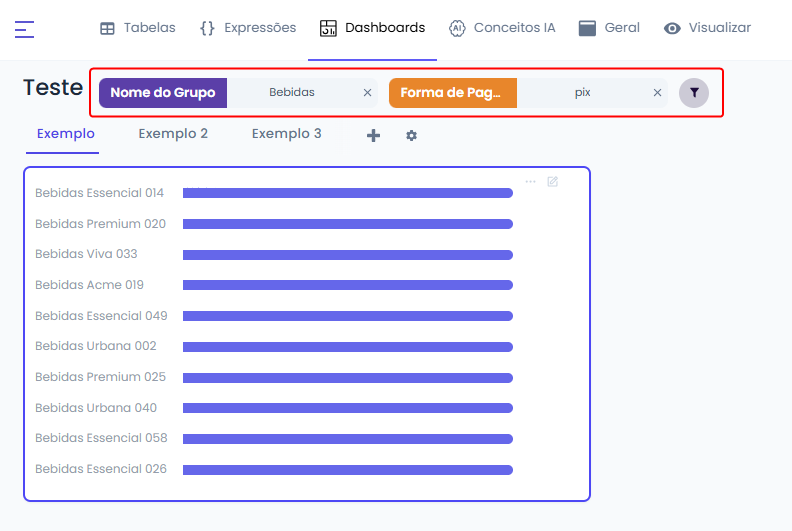
Task: Click the Bebidas Essencial 049 label
Action: pos(101,316)
